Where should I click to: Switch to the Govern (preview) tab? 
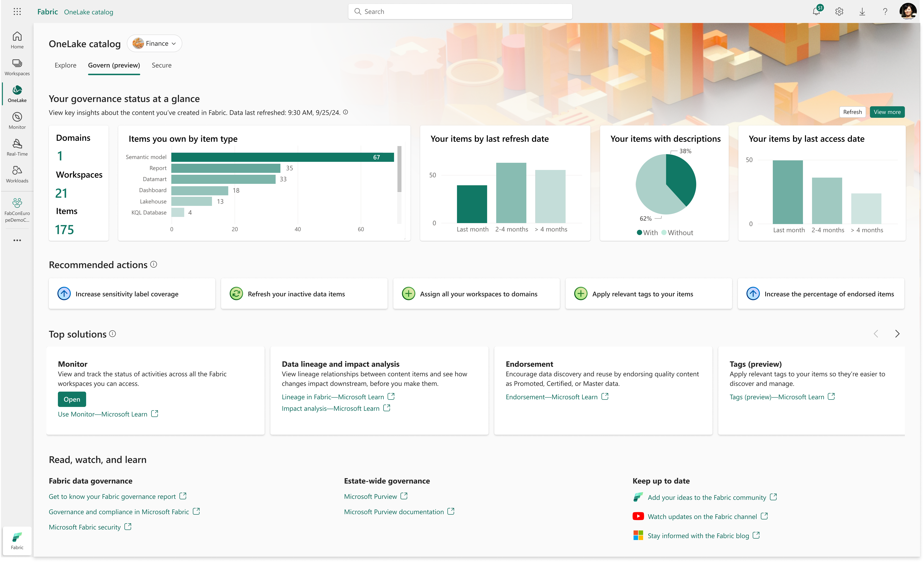pyautogui.click(x=114, y=65)
